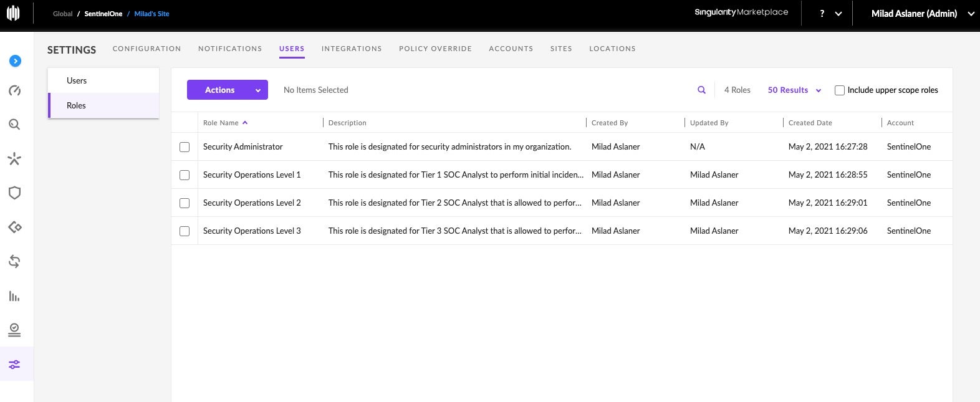
Task: Click the search icon next to 4 Roles
Action: 701,90
